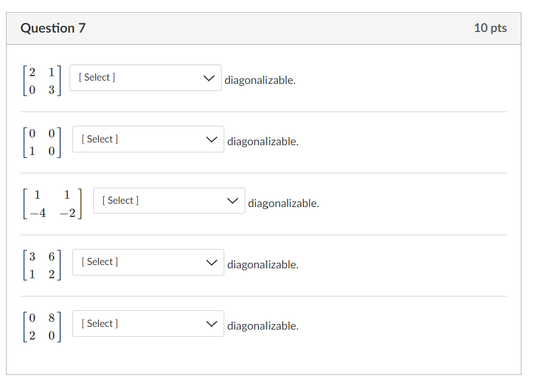Open the Select dropdown beside matrix [1 1; -4 -2]

pos(168,200)
